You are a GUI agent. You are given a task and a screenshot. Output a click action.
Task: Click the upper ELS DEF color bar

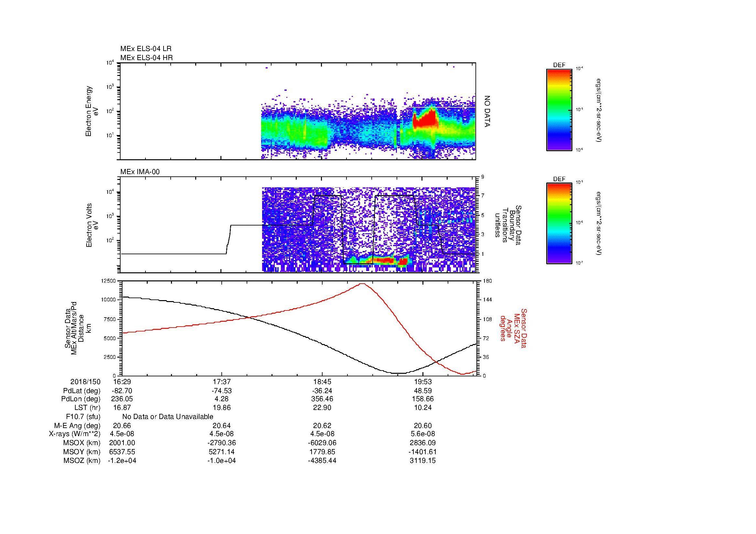click(x=559, y=110)
